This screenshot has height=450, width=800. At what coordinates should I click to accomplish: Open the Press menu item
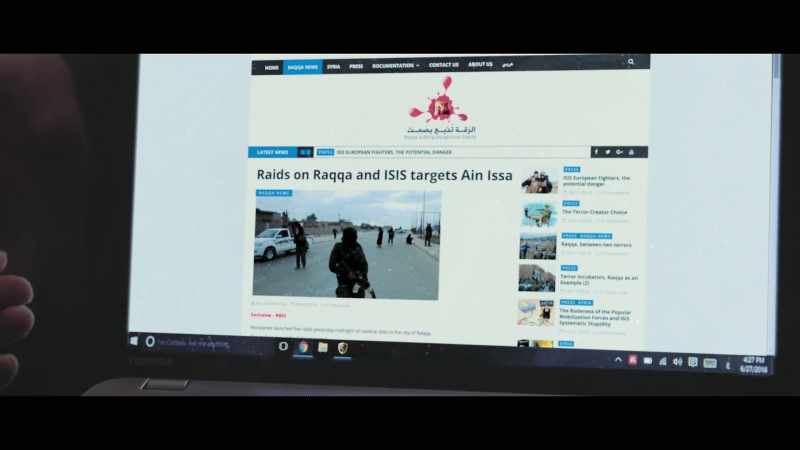point(356,66)
